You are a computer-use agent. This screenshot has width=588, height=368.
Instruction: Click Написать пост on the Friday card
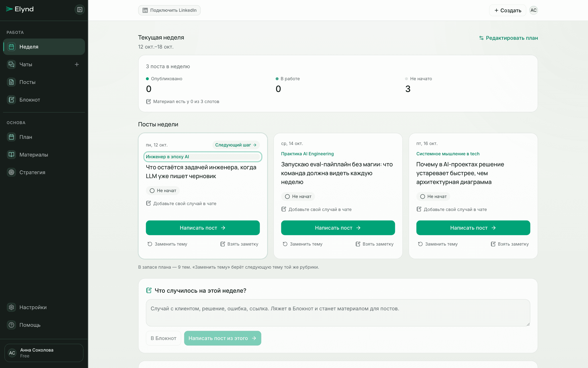point(473,228)
